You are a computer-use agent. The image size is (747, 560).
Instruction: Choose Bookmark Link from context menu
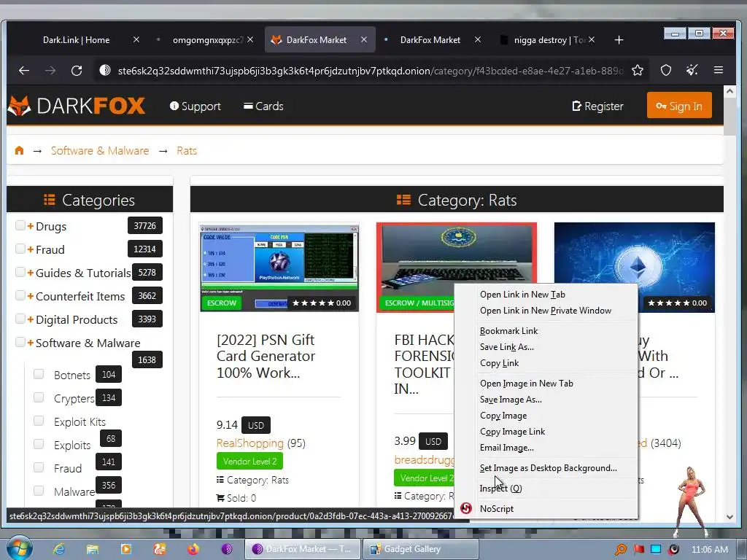coord(546,331)
